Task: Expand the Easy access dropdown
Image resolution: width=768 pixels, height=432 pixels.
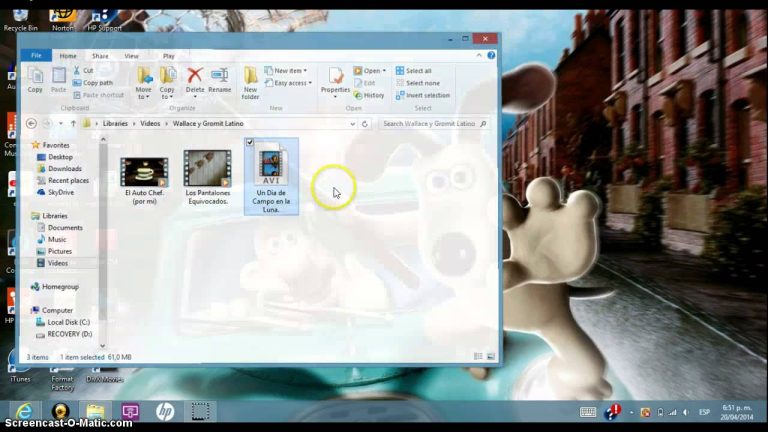Action: click(310, 83)
